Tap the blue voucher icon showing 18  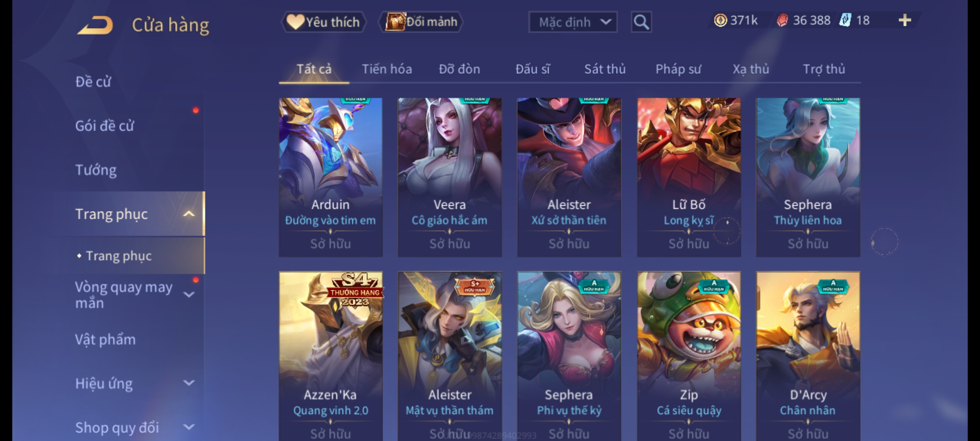click(844, 20)
